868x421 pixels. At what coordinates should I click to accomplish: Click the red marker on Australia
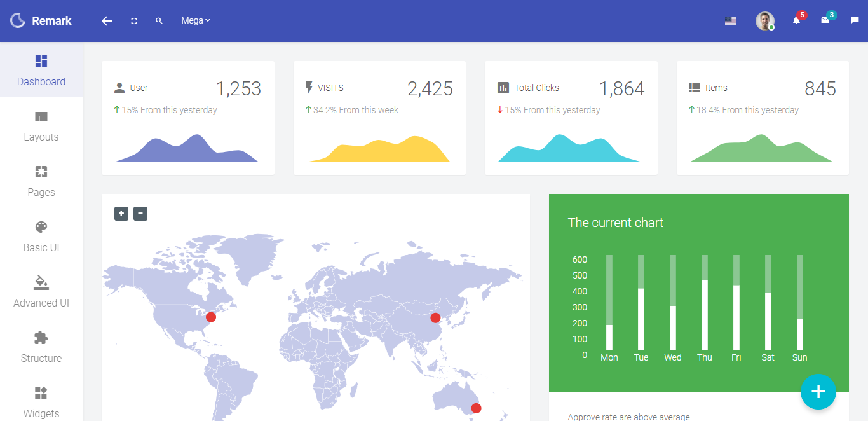(x=476, y=408)
